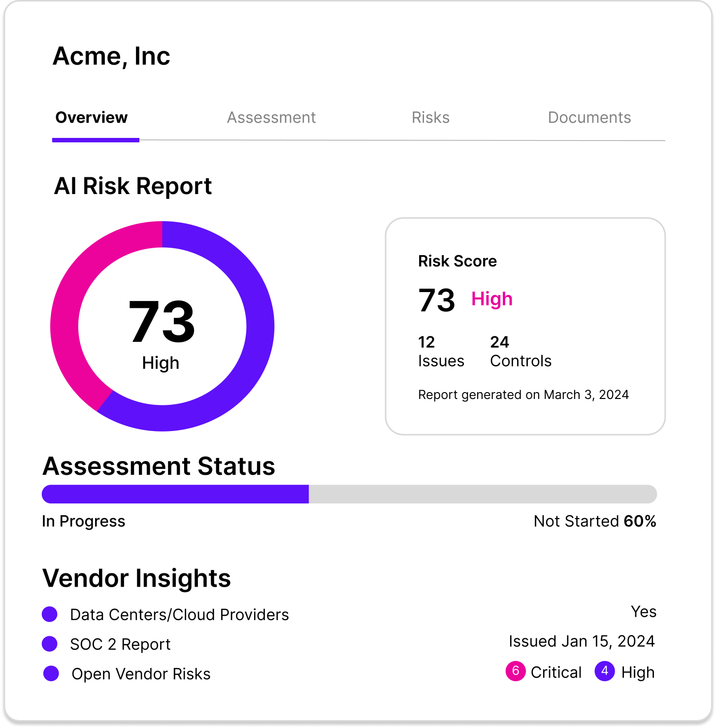Image resolution: width=716 pixels, height=728 pixels.
Task: Select the 24 Controls count
Action: [x=521, y=352]
